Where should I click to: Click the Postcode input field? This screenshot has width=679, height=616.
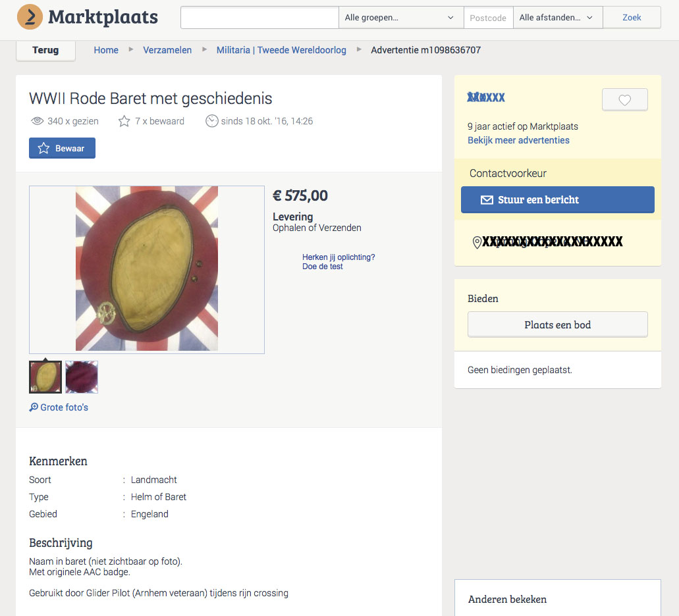(488, 18)
